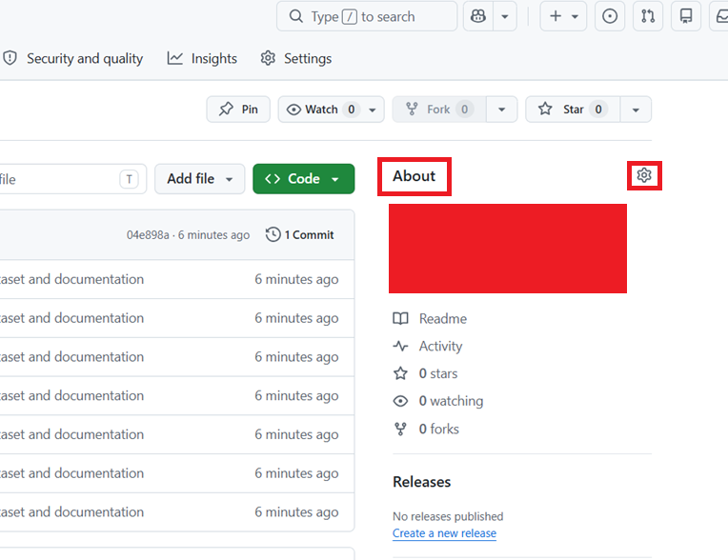Edit About details with the gear icon
This screenshot has height=560, width=728.
(x=644, y=175)
